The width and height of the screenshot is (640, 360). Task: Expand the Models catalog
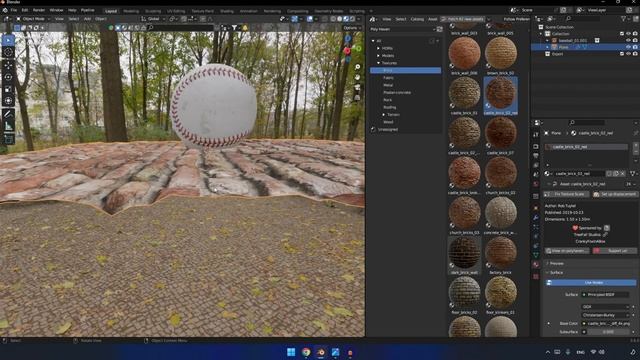(x=378, y=56)
